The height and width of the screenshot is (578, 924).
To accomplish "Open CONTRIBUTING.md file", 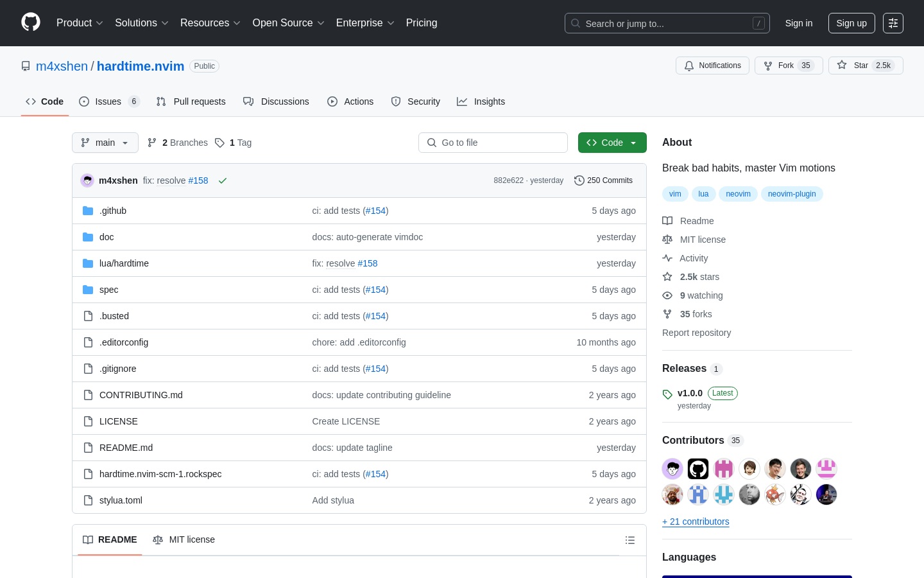I will 141,395.
